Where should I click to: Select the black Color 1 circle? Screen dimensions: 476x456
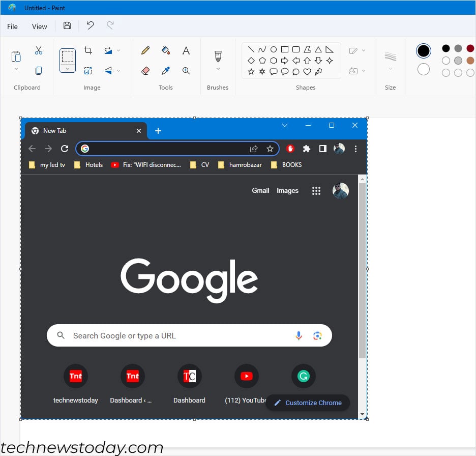click(x=423, y=51)
